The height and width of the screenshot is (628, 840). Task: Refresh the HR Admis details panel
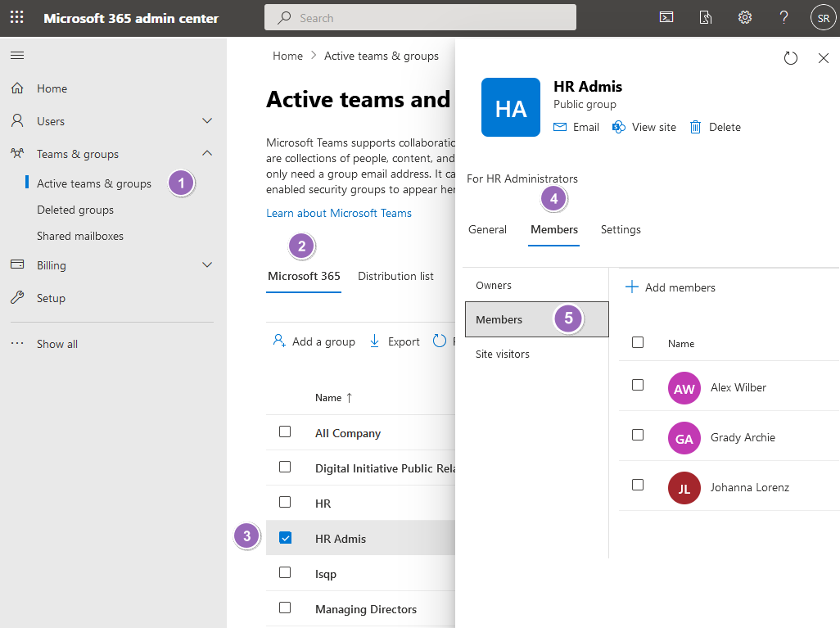click(x=791, y=58)
